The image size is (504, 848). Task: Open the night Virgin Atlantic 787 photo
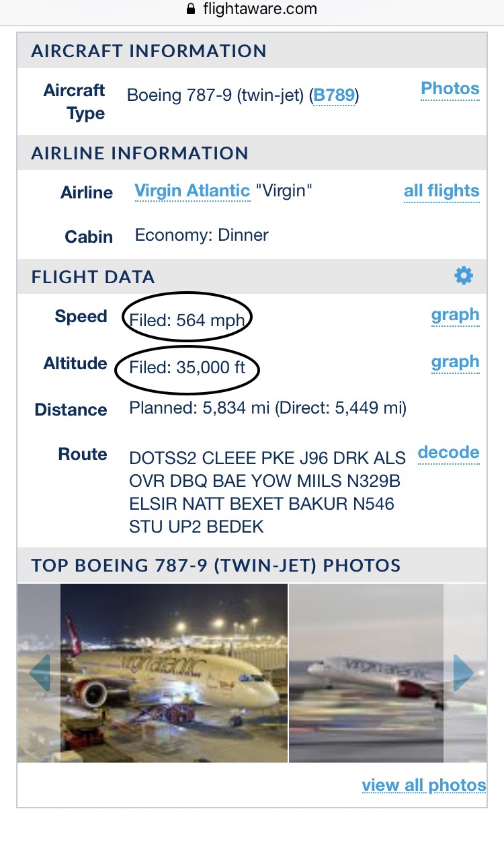[x=174, y=672]
